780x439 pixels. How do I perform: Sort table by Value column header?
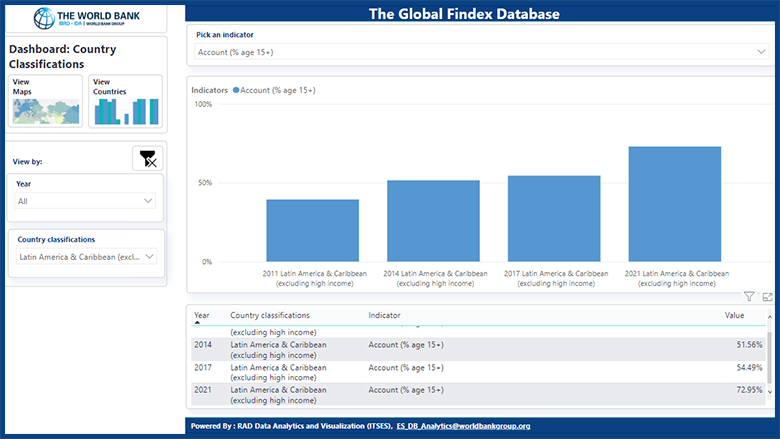click(734, 315)
